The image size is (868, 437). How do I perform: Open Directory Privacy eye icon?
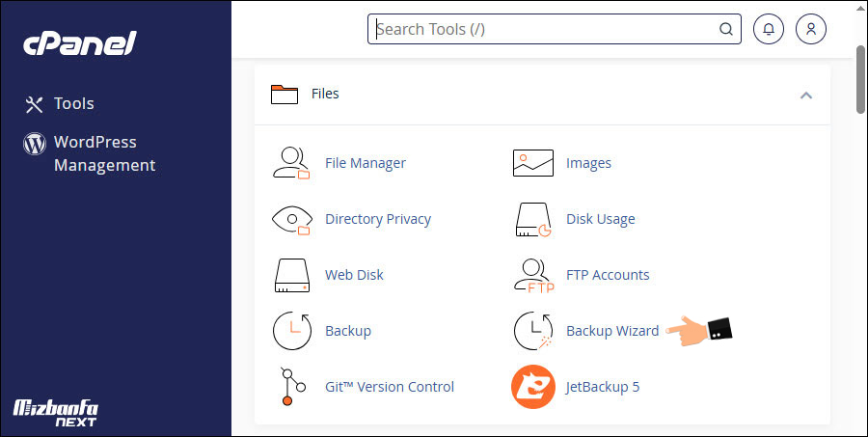291,219
